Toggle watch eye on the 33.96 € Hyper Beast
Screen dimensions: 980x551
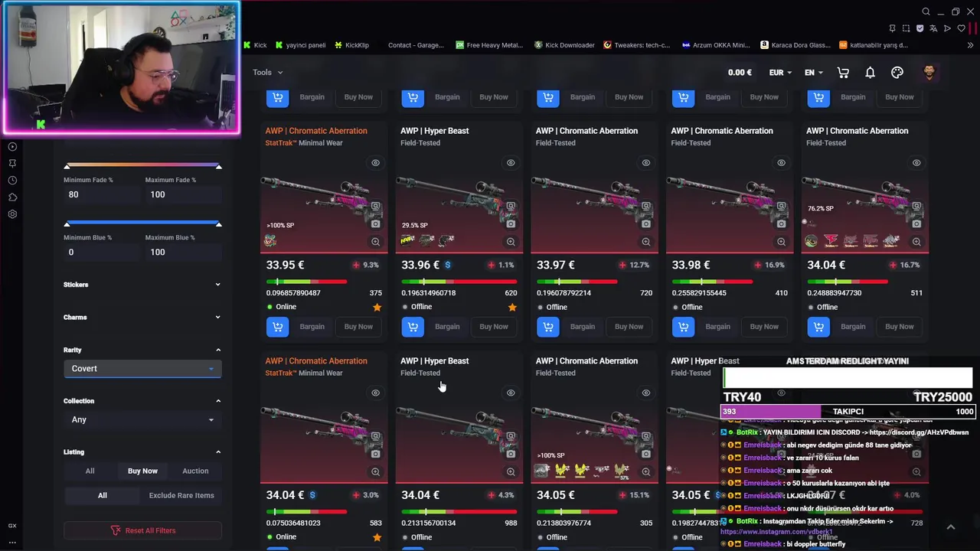point(511,162)
